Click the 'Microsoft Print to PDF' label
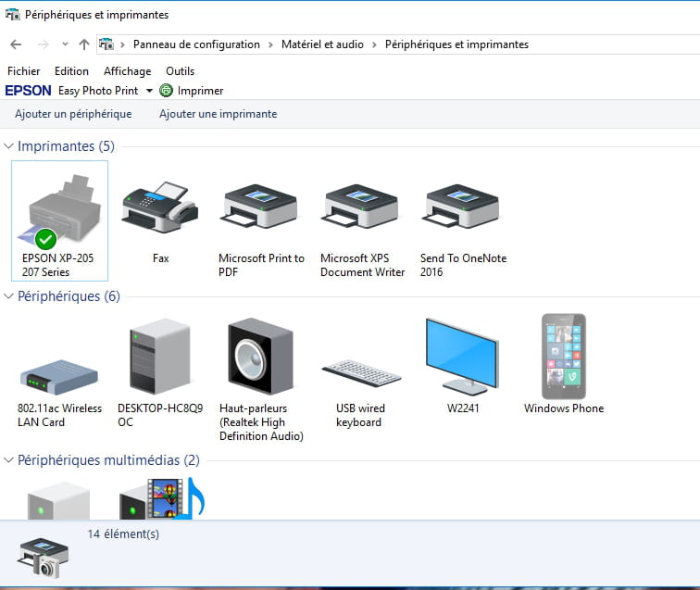The height and width of the screenshot is (590, 700). (261, 265)
